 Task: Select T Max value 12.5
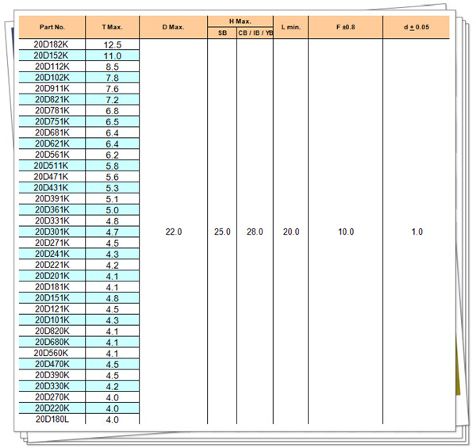(x=113, y=45)
